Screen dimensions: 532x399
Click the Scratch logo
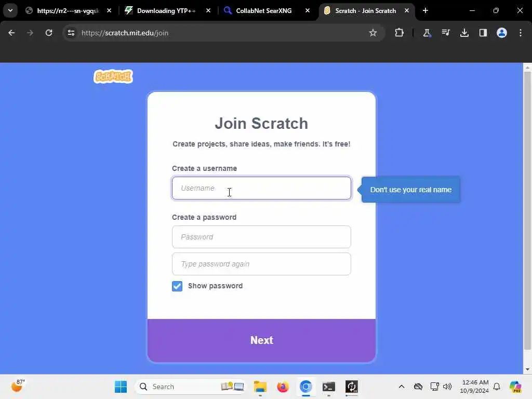pos(113,76)
